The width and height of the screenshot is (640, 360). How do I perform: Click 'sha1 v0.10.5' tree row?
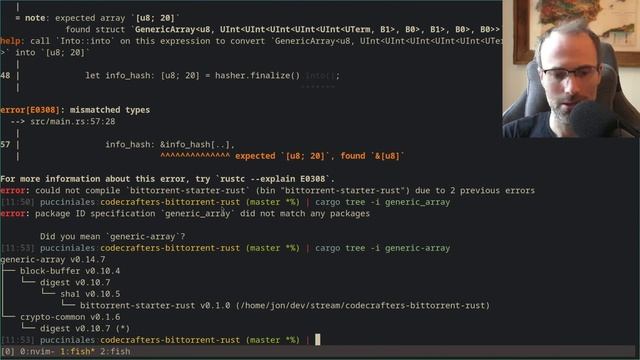click(90, 294)
